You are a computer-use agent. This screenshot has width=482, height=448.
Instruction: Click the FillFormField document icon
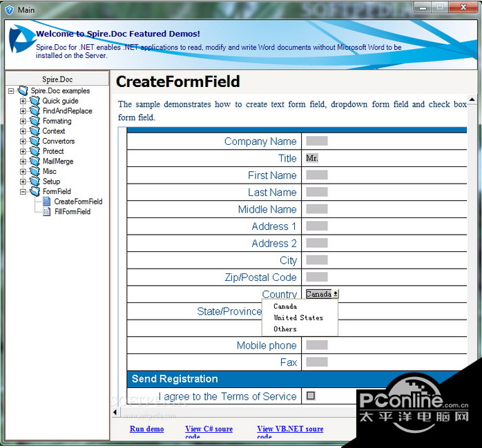pos(47,212)
